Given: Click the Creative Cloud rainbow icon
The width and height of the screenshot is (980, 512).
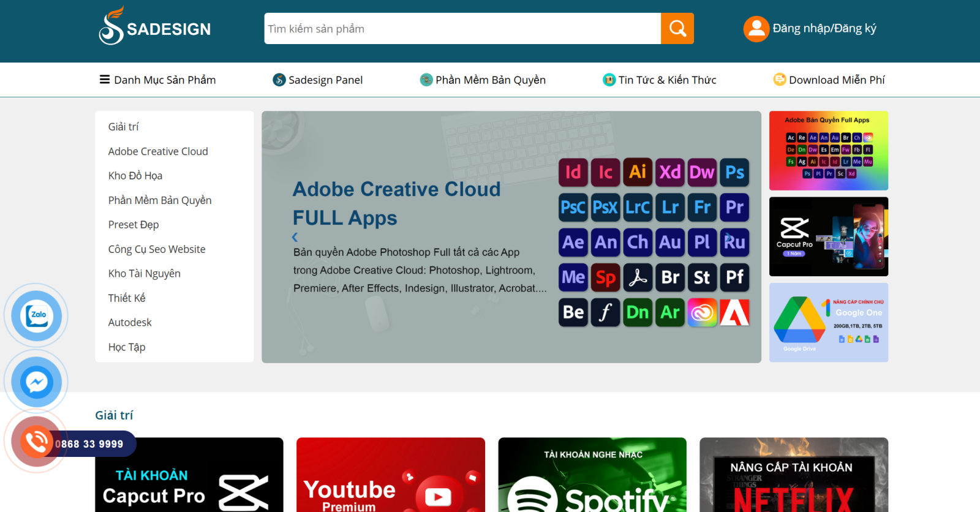Looking at the screenshot, I should pos(702,312).
